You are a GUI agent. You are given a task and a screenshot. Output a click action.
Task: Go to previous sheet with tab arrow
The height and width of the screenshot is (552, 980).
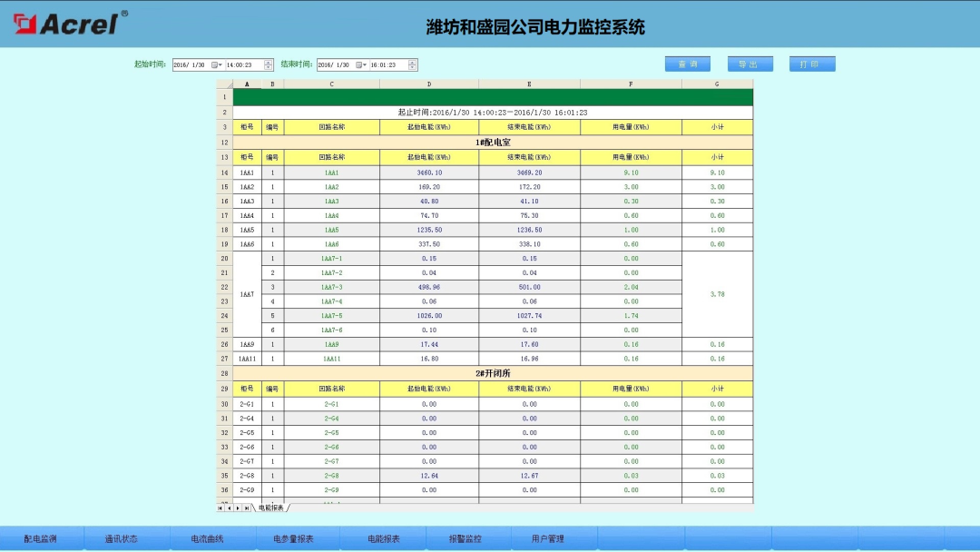tap(229, 508)
